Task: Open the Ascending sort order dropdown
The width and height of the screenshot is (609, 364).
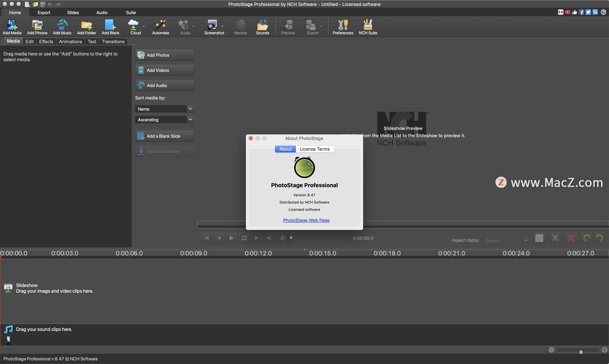Action: point(164,120)
